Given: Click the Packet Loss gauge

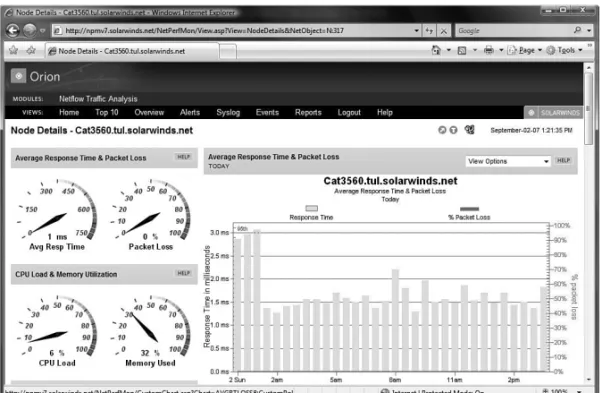Looking at the screenshot, I should [x=150, y=214].
